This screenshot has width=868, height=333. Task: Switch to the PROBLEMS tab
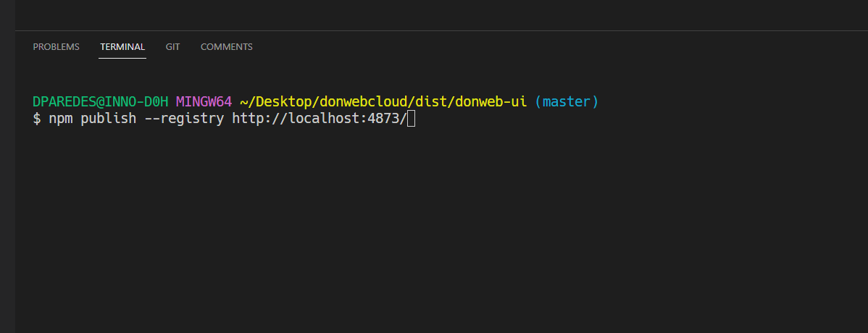tap(56, 47)
